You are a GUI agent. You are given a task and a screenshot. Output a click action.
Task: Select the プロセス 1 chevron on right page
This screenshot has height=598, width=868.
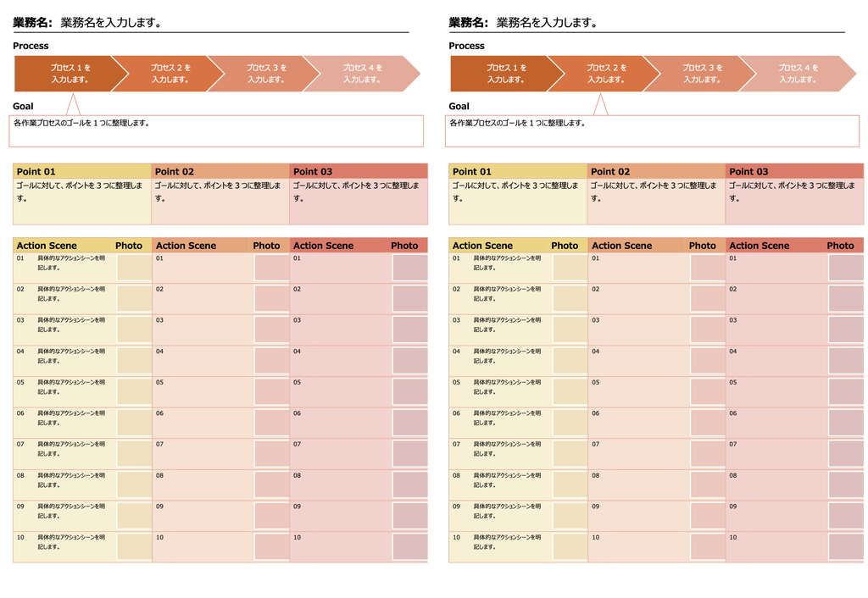(x=507, y=74)
